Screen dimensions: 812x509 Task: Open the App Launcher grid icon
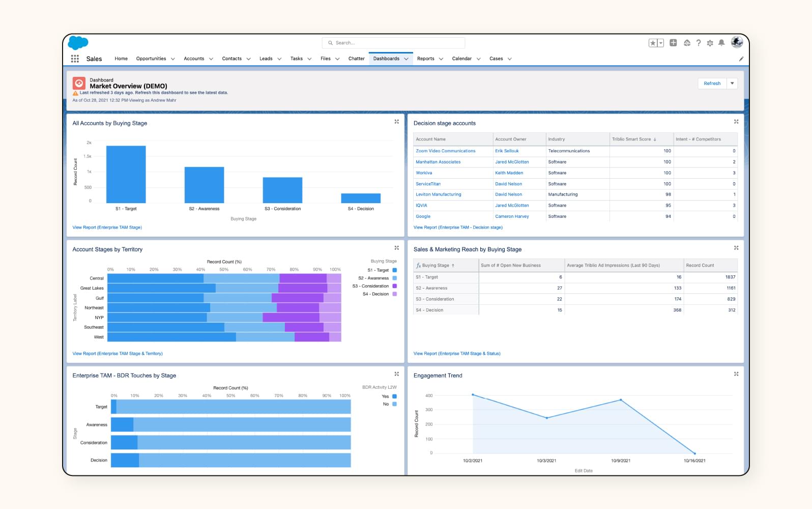pyautogui.click(x=75, y=59)
